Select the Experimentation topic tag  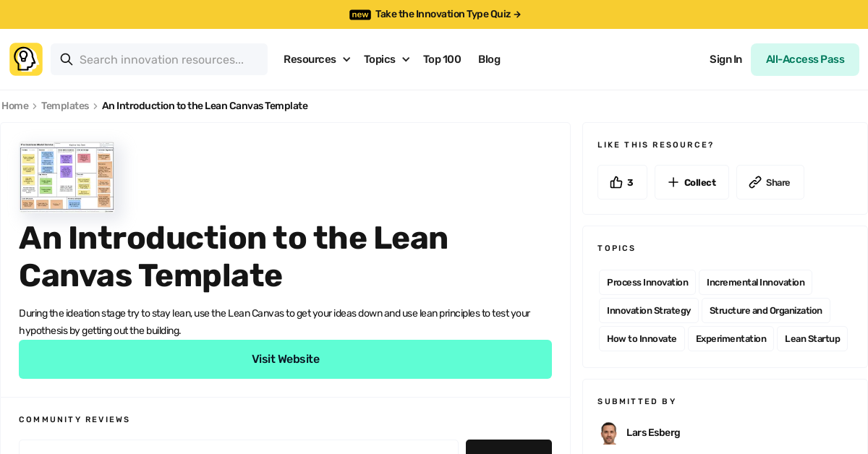tap(731, 338)
